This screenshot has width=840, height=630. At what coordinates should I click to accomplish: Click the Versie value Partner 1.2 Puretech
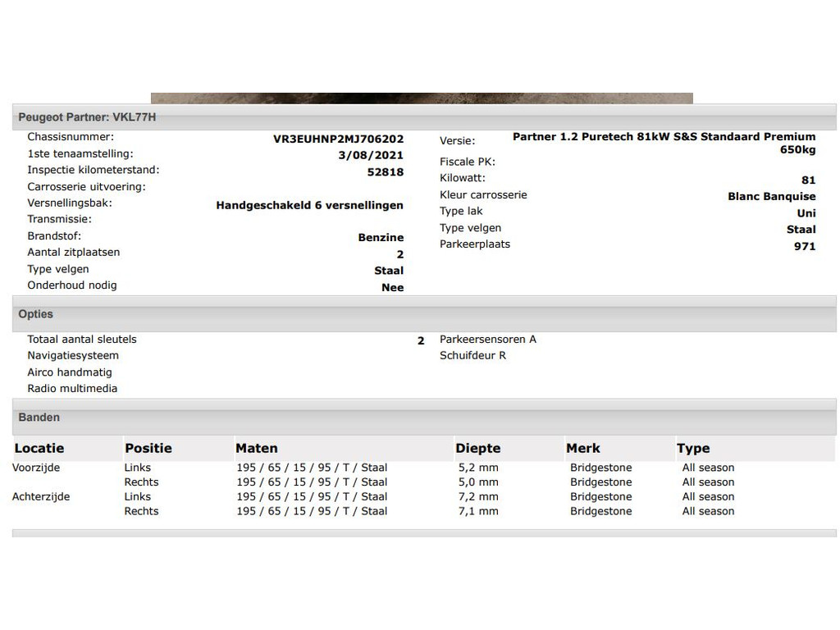(x=664, y=143)
